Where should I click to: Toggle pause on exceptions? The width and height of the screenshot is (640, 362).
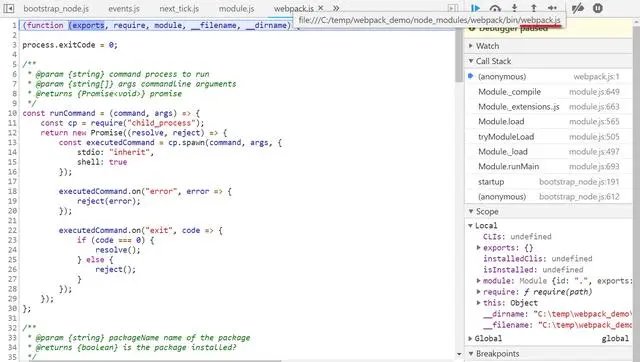pyautogui.click(x=598, y=8)
